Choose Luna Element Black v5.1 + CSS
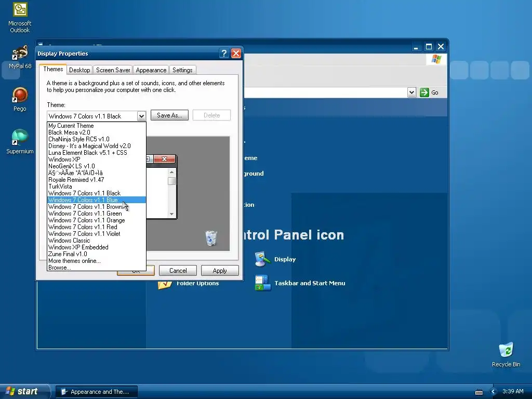 pos(97,153)
